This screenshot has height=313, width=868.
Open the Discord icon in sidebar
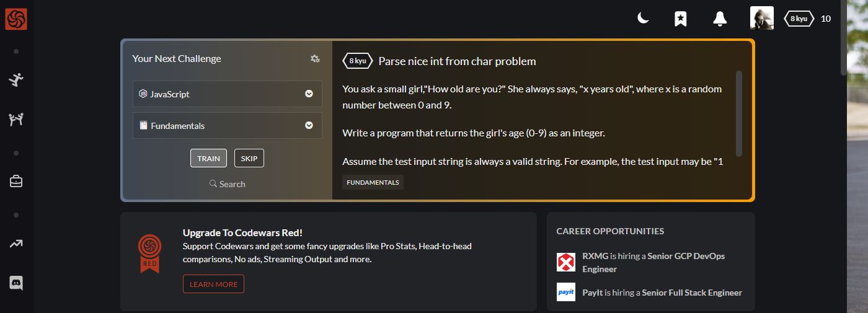point(16,283)
